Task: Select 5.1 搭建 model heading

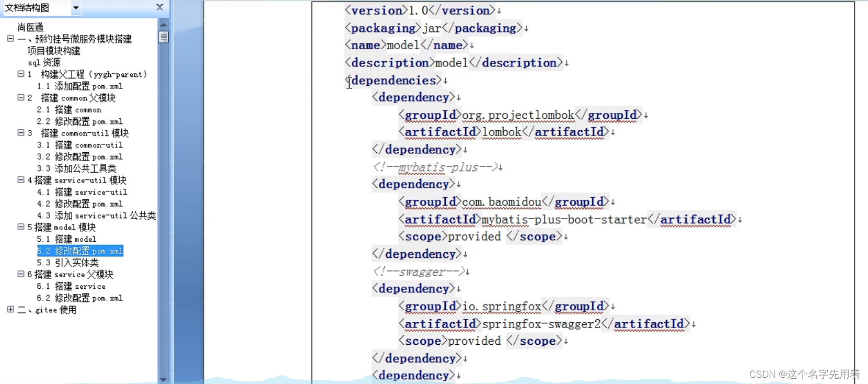Action: (67, 239)
